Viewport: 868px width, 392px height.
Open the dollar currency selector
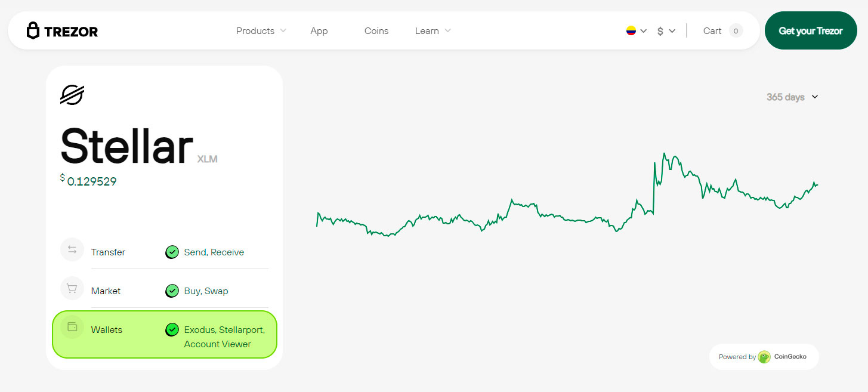[x=666, y=31]
